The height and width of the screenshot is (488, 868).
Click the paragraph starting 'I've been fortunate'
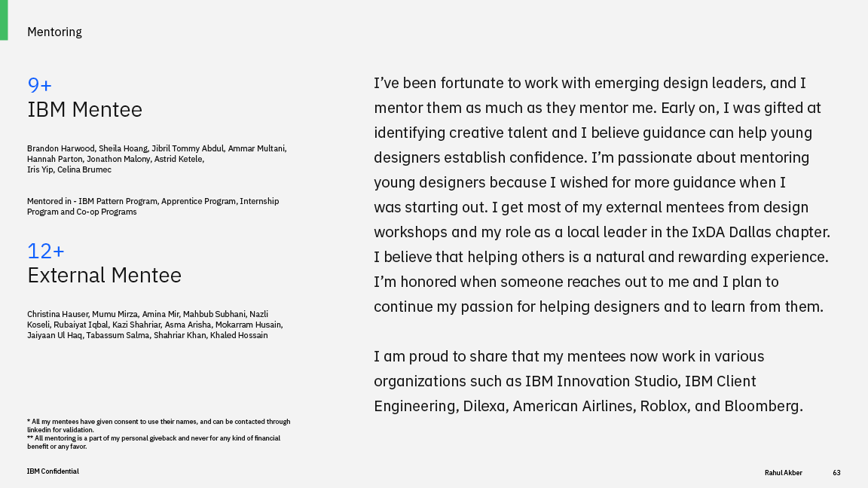click(602, 195)
